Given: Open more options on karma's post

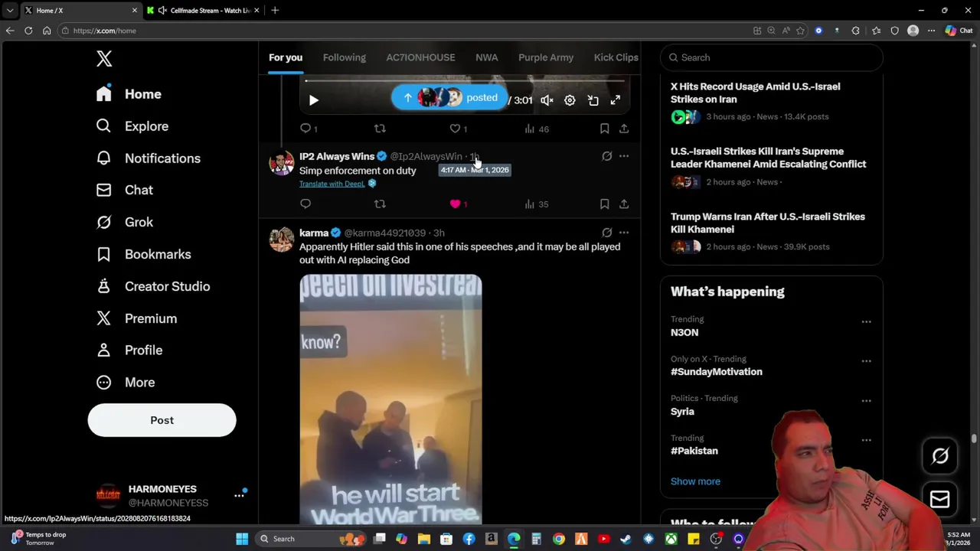Looking at the screenshot, I should tap(624, 233).
